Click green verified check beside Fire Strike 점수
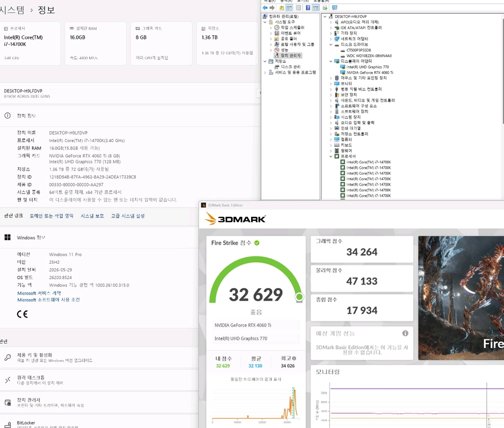 [x=257, y=243]
